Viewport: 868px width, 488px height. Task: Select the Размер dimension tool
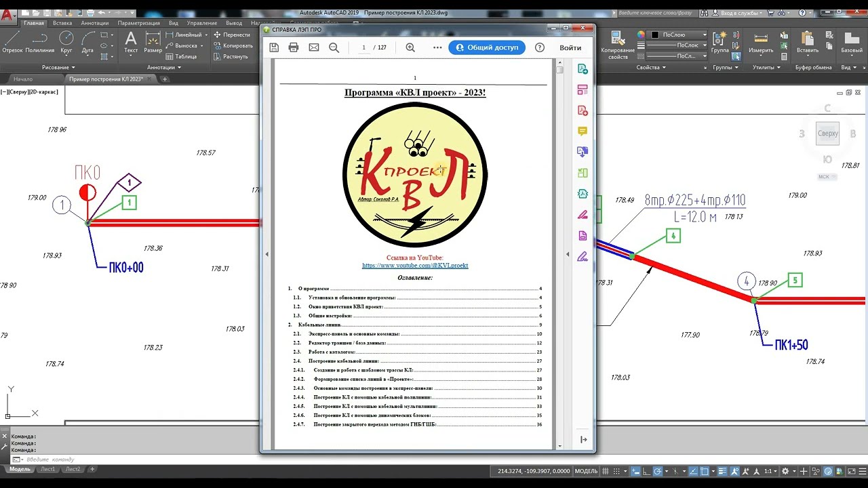153,42
